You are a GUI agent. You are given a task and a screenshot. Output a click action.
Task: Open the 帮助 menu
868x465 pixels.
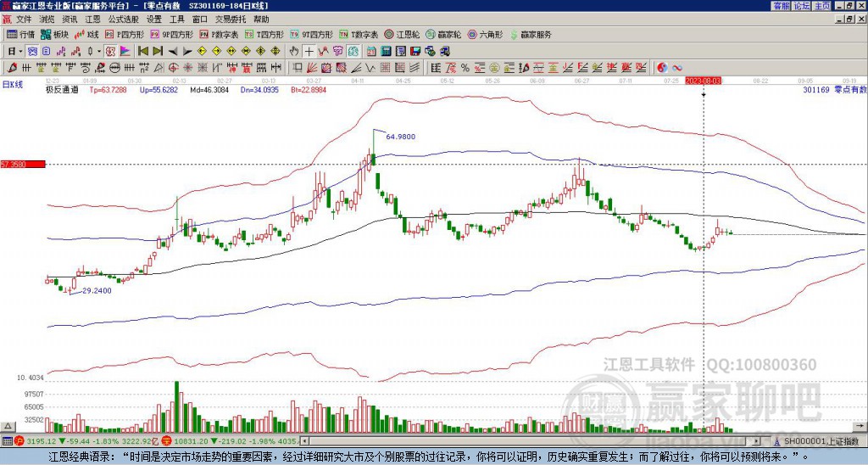261,20
